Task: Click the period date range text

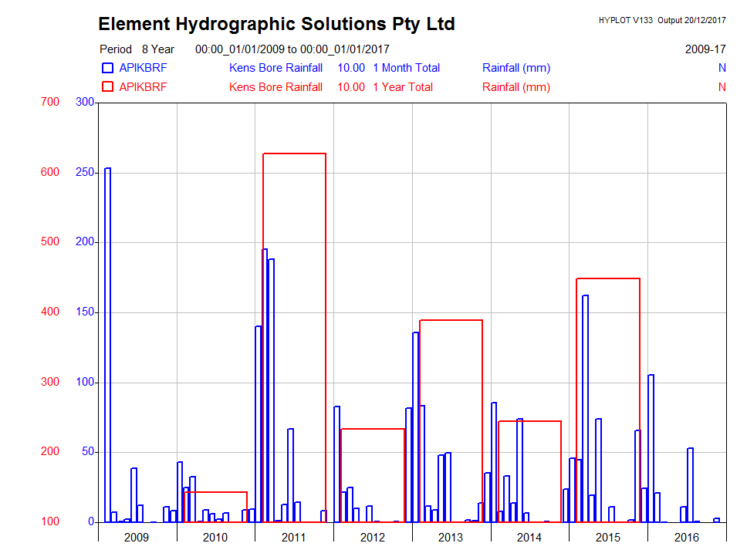Action: pyautogui.click(x=292, y=49)
